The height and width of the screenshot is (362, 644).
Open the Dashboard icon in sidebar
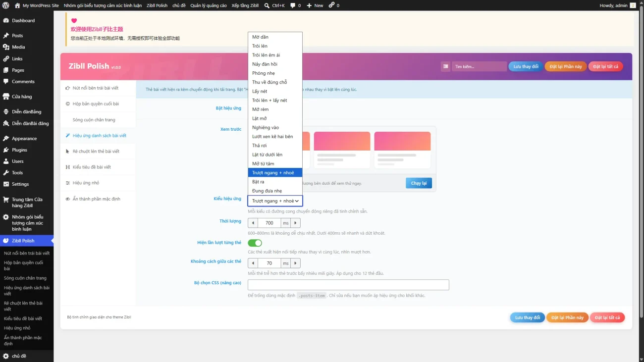pos(6,21)
